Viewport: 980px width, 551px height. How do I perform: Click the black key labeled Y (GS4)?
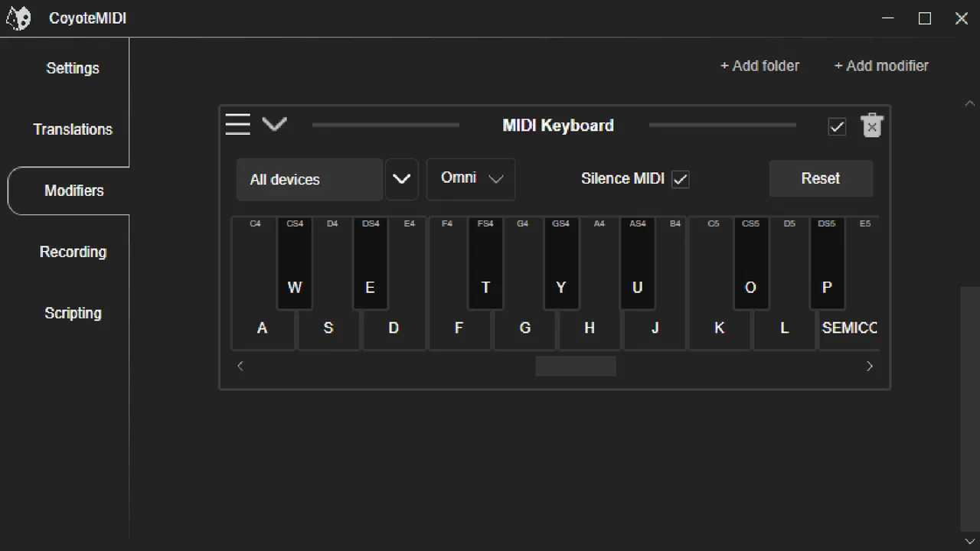561,264
